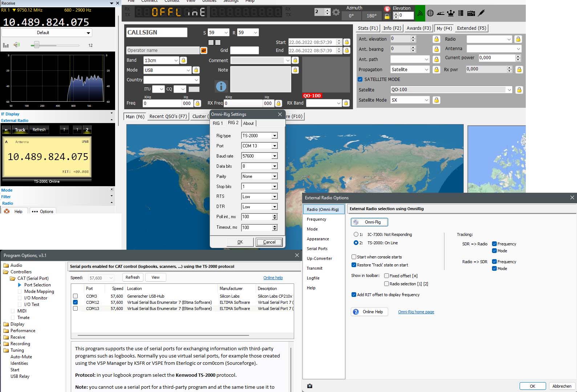Click the audio levels icon beside speaker
The height and width of the screenshot is (392, 577).
[6, 45]
